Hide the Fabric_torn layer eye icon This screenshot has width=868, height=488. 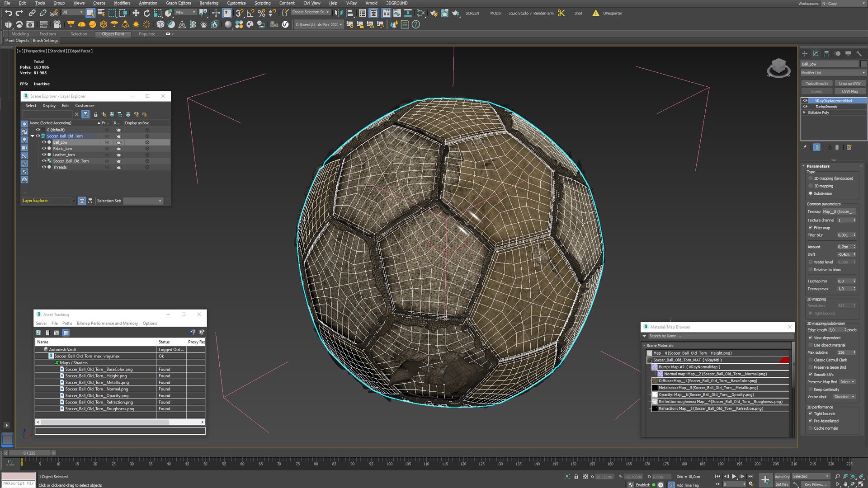pyautogui.click(x=44, y=148)
